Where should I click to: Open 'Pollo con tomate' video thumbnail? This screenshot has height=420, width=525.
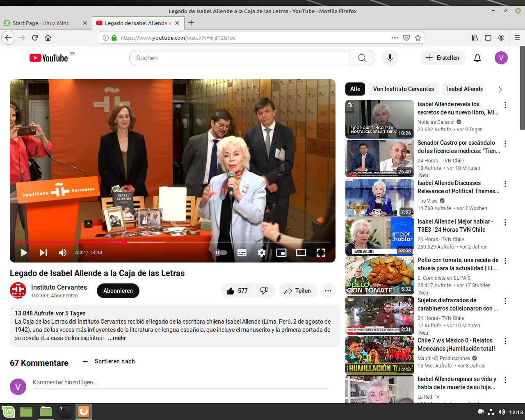click(x=380, y=275)
